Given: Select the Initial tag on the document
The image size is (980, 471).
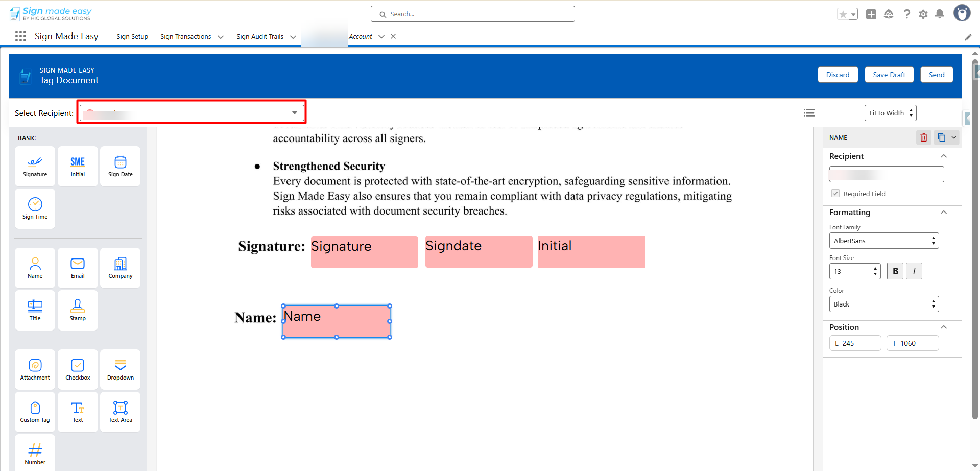Looking at the screenshot, I should click(x=591, y=251).
